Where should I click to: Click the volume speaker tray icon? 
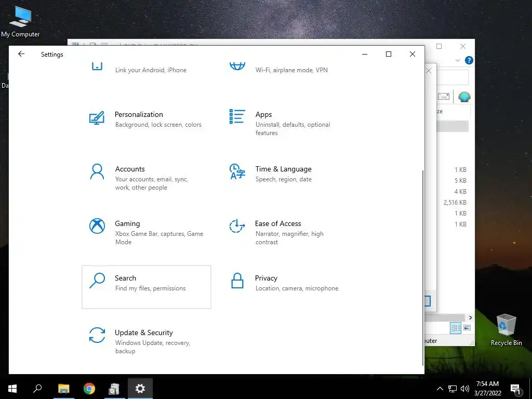(465, 389)
